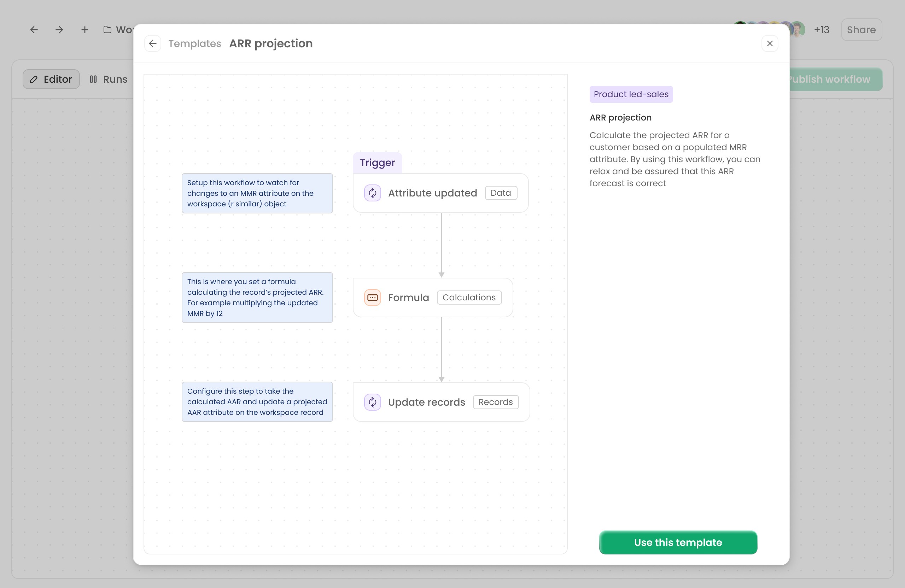Click the plus icon in the top toolbar
Image resolution: width=905 pixels, height=588 pixels.
click(84, 29)
